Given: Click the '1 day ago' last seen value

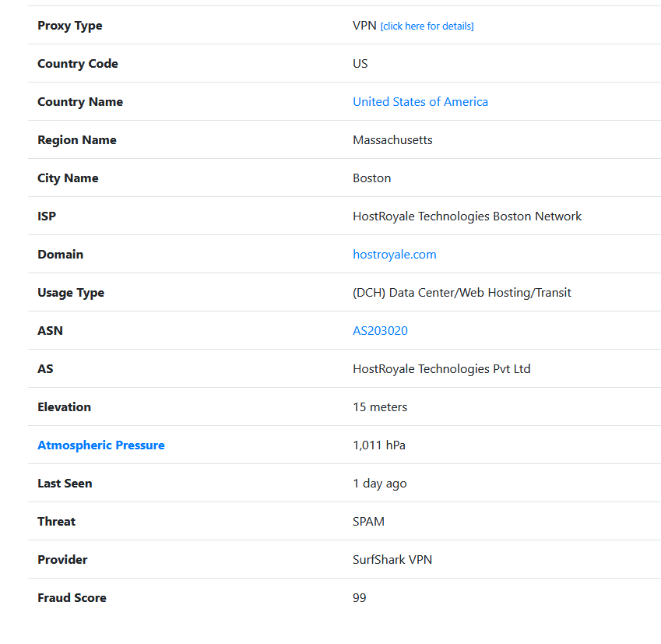Looking at the screenshot, I should pyautogui.click(x=380, y=484).
